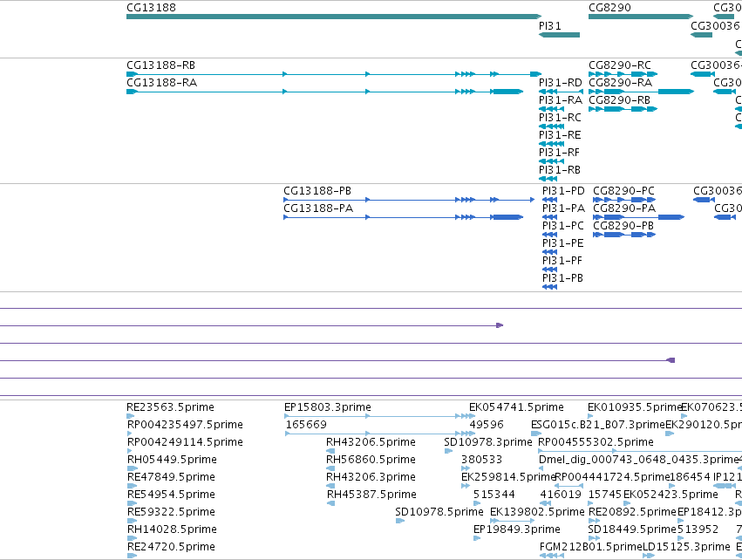Select the PI31-PA protein
The height and width of the screenshot is (560, 742).
tap(550, 217)
